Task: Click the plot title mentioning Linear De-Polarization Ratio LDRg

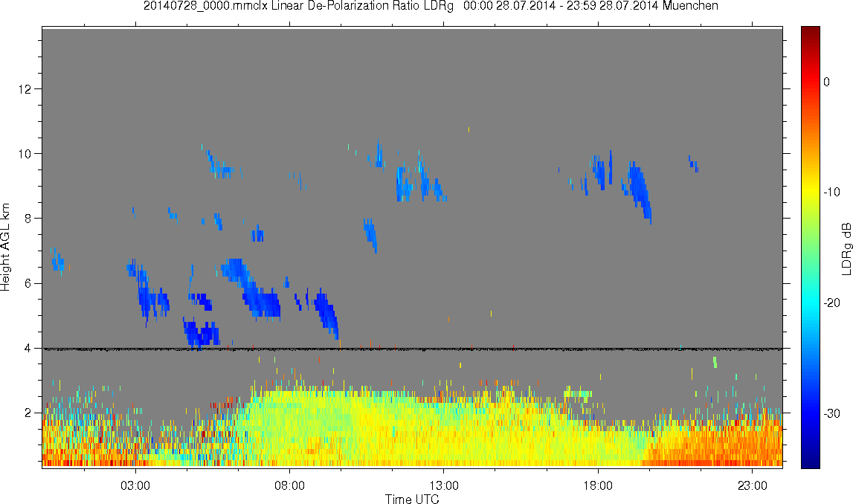Action: pos(431,6)
